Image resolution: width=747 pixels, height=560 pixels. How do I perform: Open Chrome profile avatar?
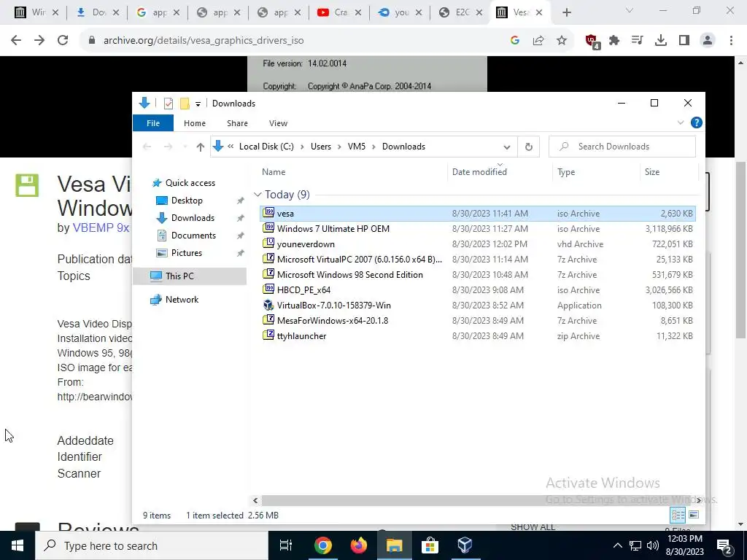click(708, 41)
